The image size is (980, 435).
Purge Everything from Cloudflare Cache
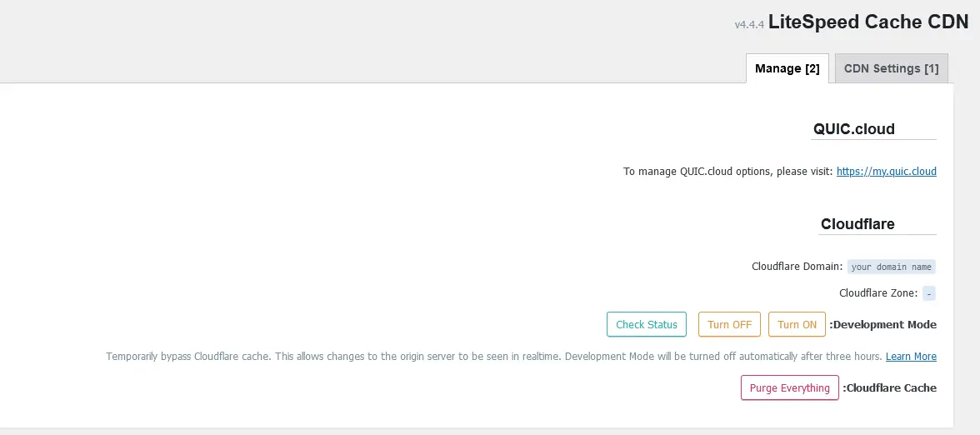(789, 387)
